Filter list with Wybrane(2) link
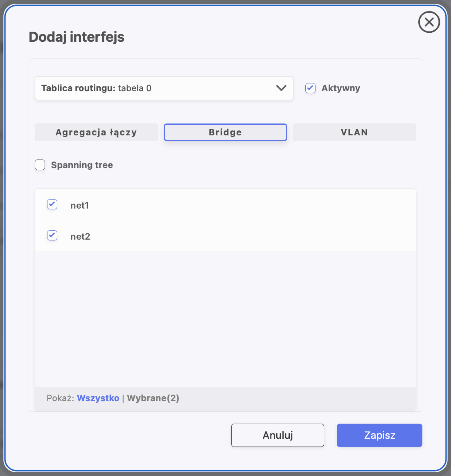Viewport: 451px width, 476px height. pos(153,398)
